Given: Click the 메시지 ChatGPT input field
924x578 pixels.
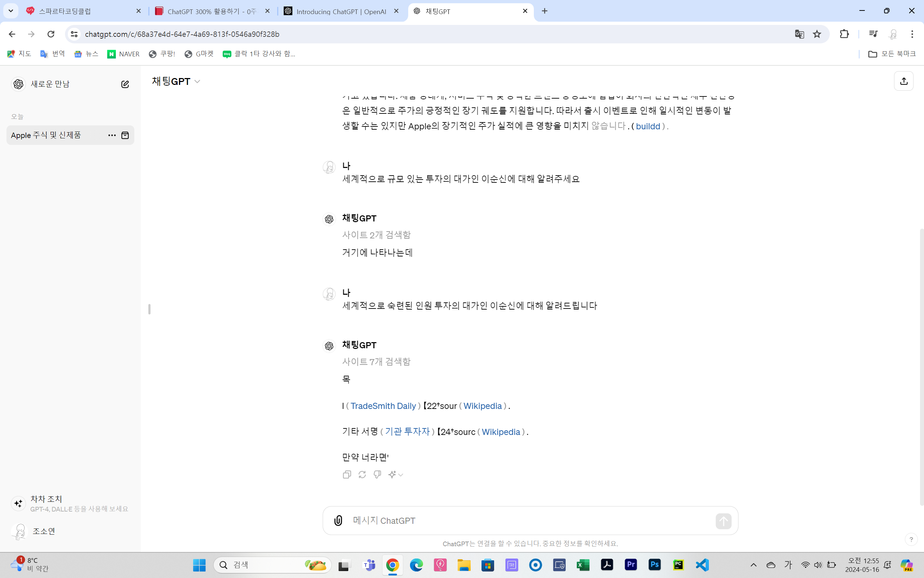Looking at the screenshot, I should 531,521.
